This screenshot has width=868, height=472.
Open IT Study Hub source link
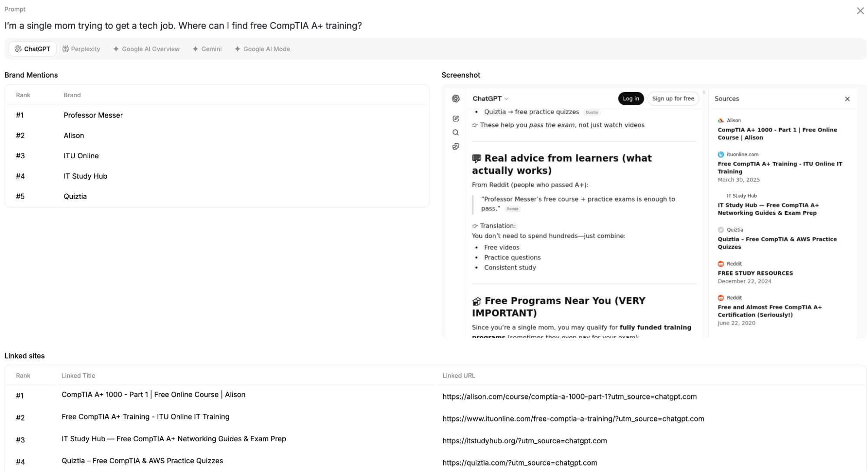768,209
